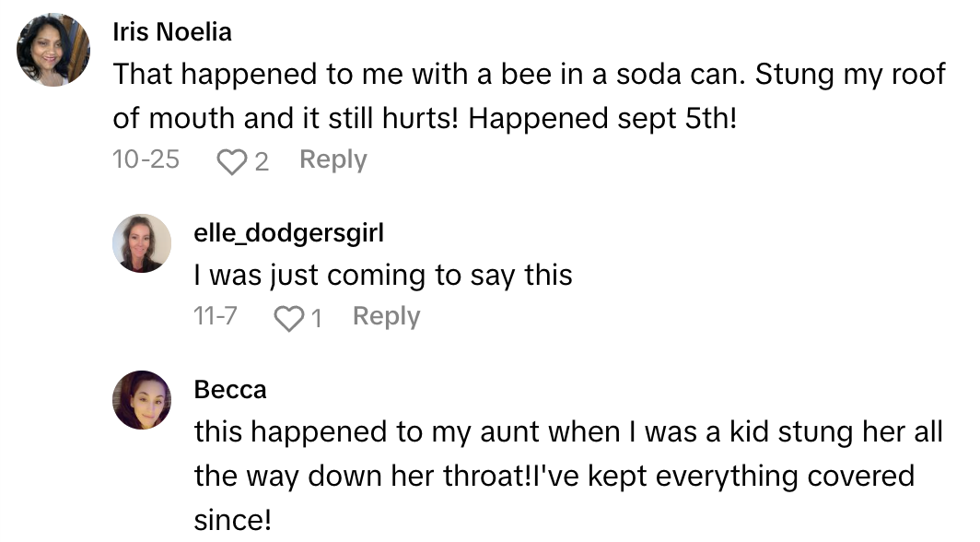Select the "I was just coming to say this" text

[383, 275]
